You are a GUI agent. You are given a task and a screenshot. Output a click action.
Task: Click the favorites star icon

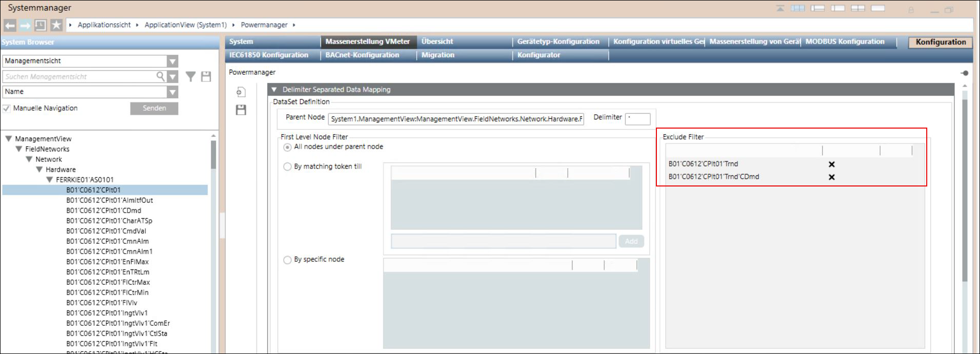click(x=56, y=25)
